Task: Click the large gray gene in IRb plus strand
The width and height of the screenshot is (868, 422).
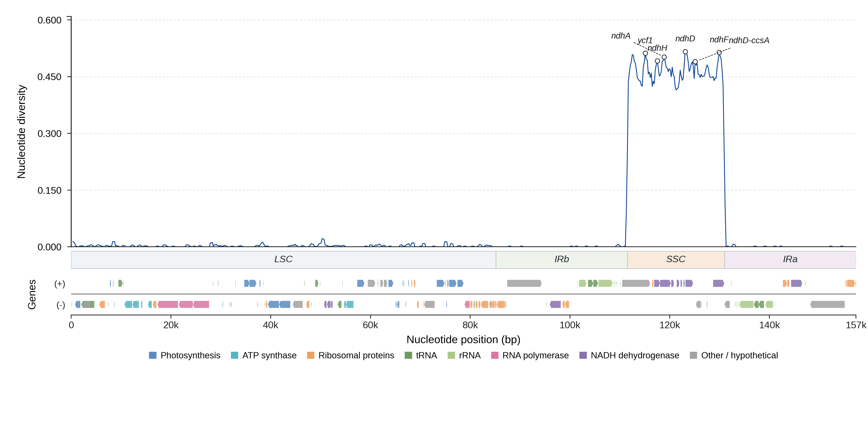Action: point(524,284)
